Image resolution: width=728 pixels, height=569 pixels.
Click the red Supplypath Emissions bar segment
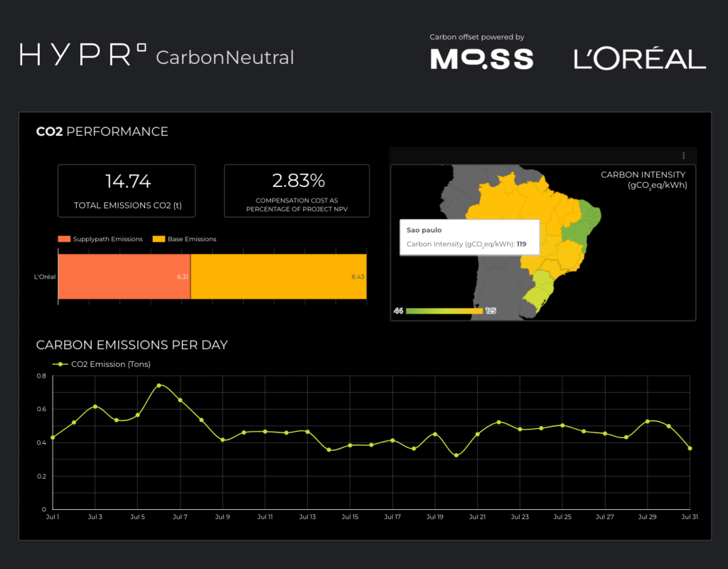coord(124,277)
